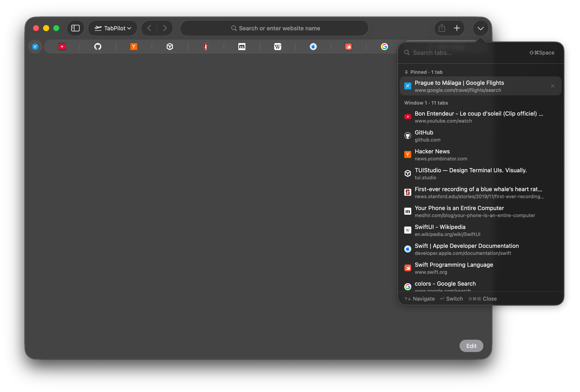Switch to the YouTube tab in tab bar
580x392 pixels.
pos(62,46)
